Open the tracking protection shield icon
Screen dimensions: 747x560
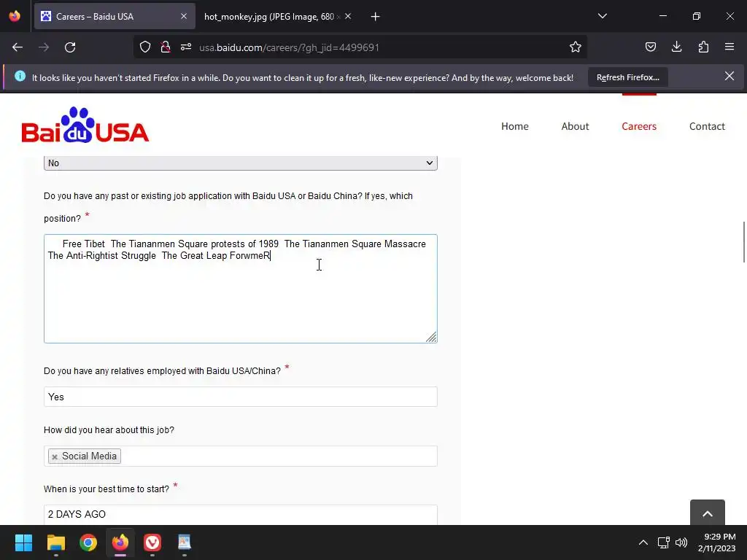click(145, 47)
